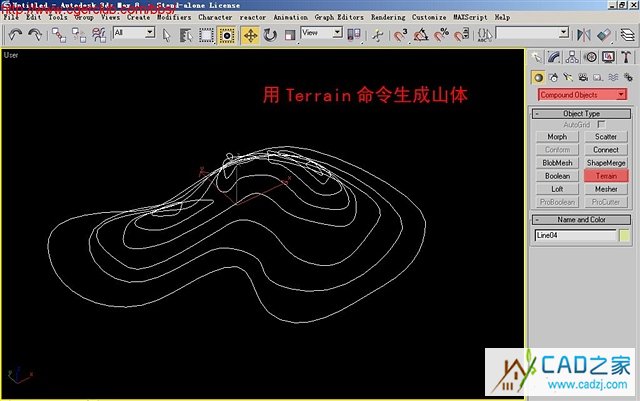640x401 pixels.
Task: Select the Space Warps category icon
Action: pos(613,78)
